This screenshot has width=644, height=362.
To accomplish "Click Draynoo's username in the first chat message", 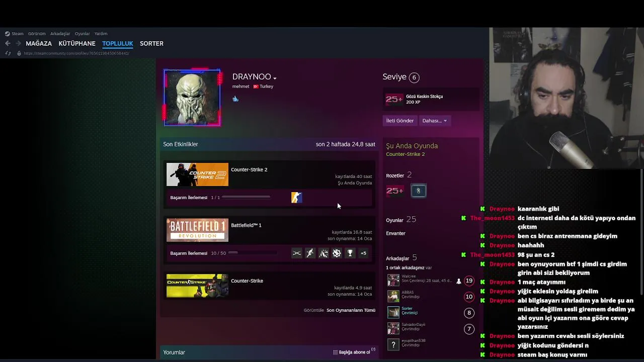I will click(x=502, y=209).
